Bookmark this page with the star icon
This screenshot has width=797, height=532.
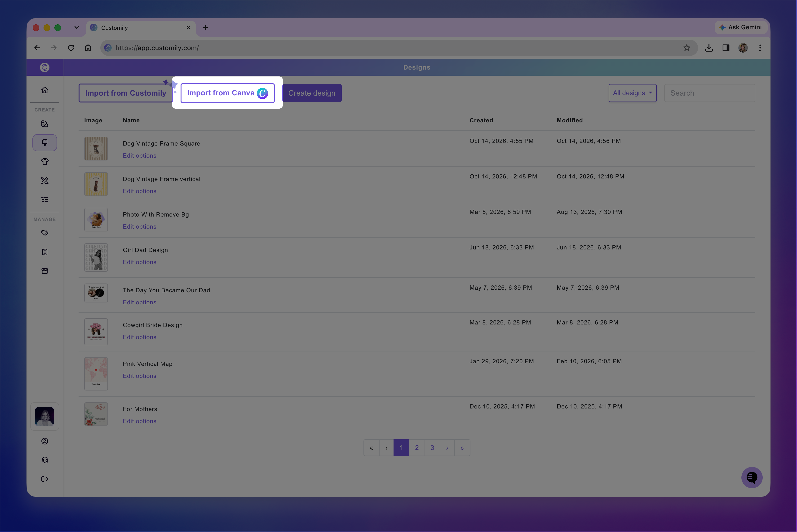coord(686,48)
